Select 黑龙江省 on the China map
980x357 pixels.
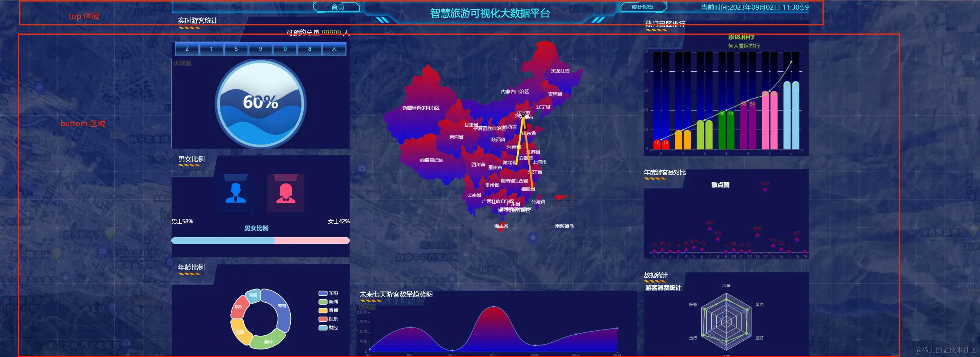pos(560,71)
